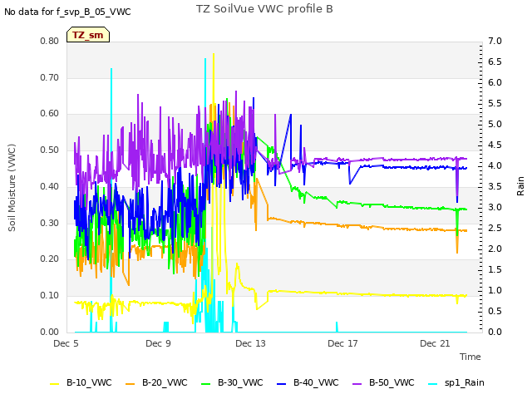532x399 pixels.
Task: Click the Time axis label
Action: (470, 357)
